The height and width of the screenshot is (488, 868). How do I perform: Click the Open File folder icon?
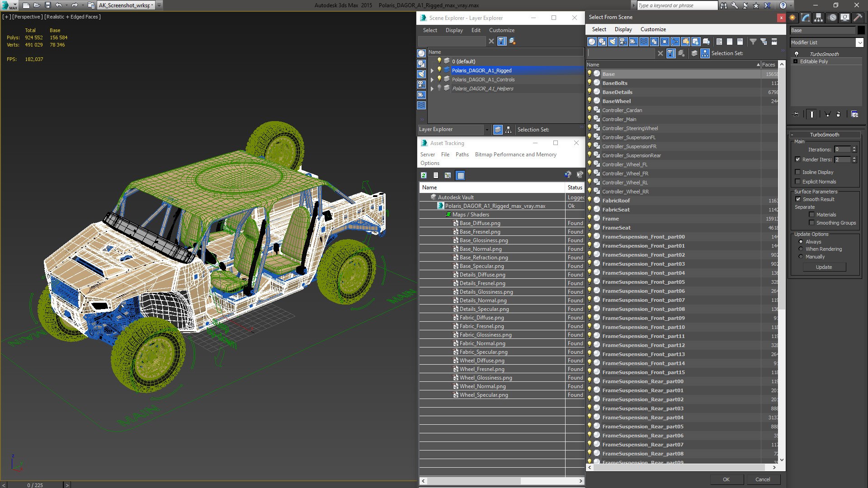click(x=37, y=5)
